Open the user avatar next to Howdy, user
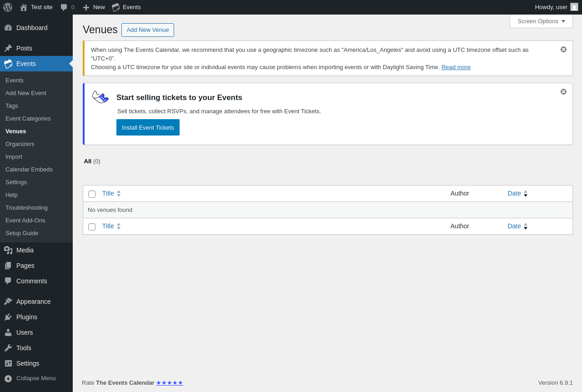The image size is (582, 392). click(x=574, y=7)
